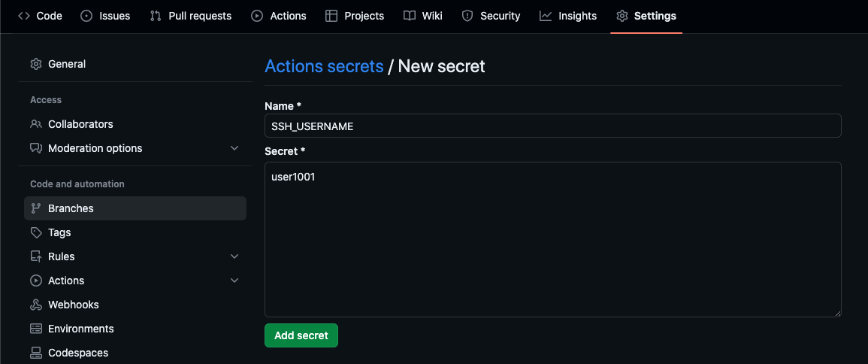The height and width of the screenshot is (364, 868).
Task: Open the Pull requests tab
Action: click(x=191, y=16)
